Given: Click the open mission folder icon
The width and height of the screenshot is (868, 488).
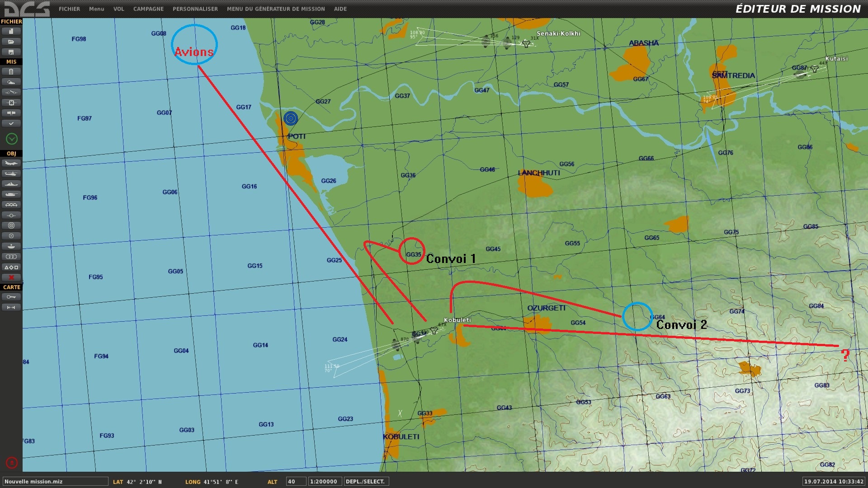Looking at the screenshot, I should (11, 42).
